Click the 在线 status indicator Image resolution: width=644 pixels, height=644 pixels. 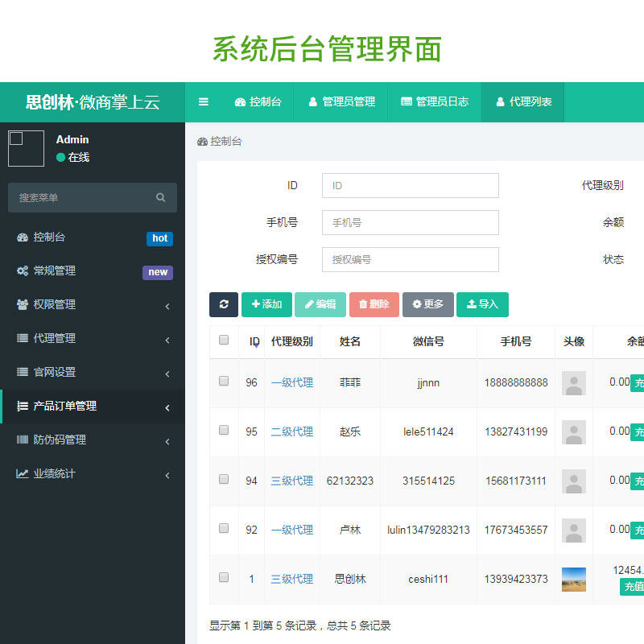[x=72, y=157]
